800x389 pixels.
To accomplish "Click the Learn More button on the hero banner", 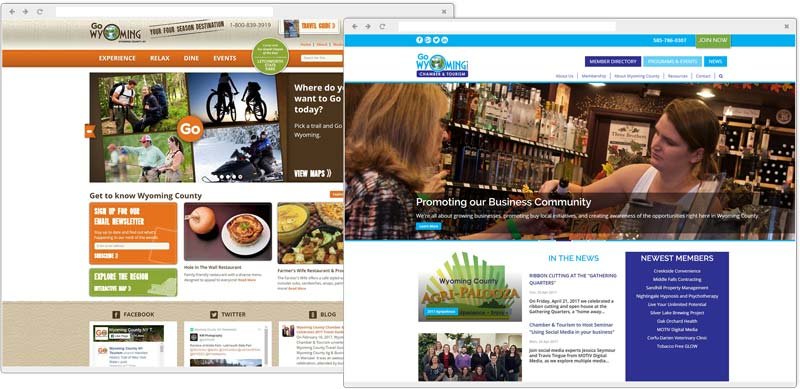I will coord(428,226).
